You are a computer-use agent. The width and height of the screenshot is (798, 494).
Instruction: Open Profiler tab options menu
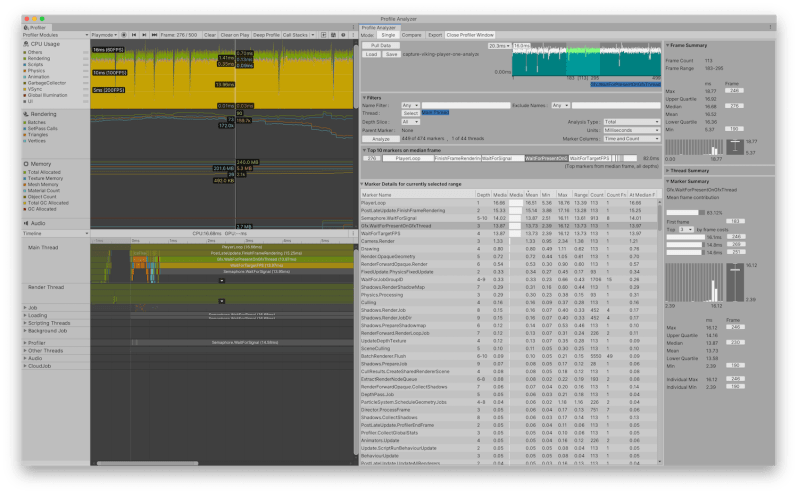354,27
